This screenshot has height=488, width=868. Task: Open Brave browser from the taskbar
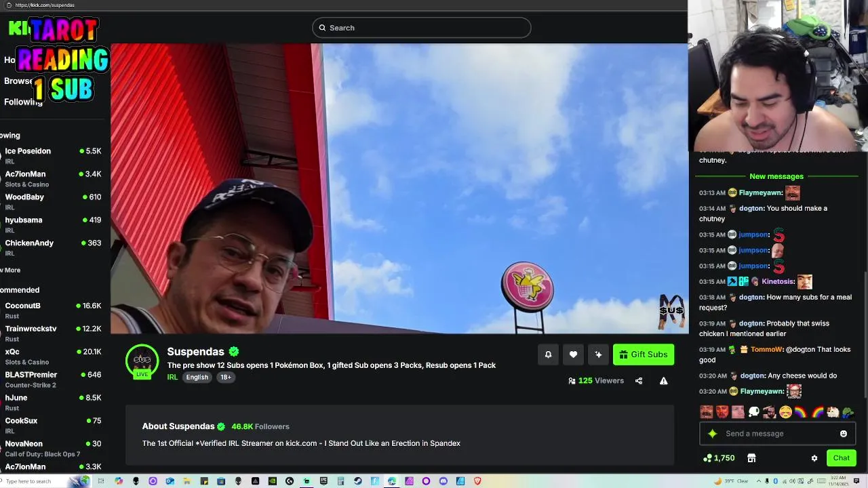pyautogui.click(x=477, y=481)
